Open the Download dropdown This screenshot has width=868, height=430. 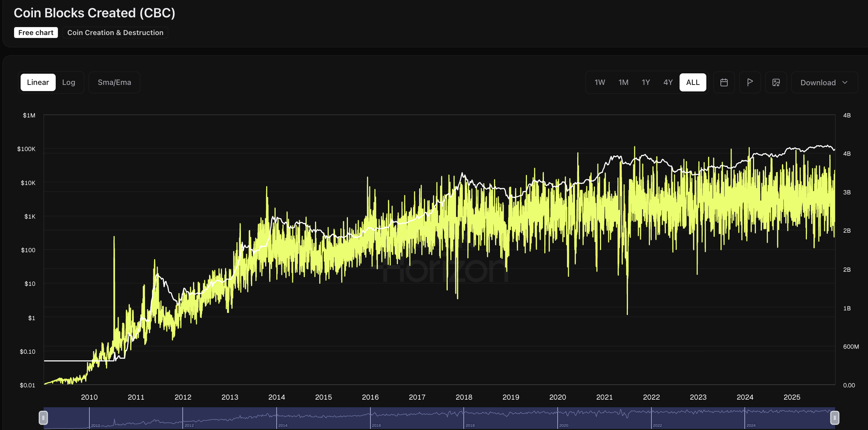pos(818,82)
